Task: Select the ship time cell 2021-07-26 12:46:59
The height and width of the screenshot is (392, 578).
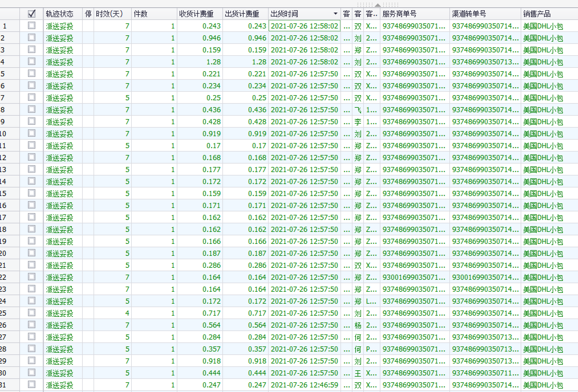Action: [304, 385]
